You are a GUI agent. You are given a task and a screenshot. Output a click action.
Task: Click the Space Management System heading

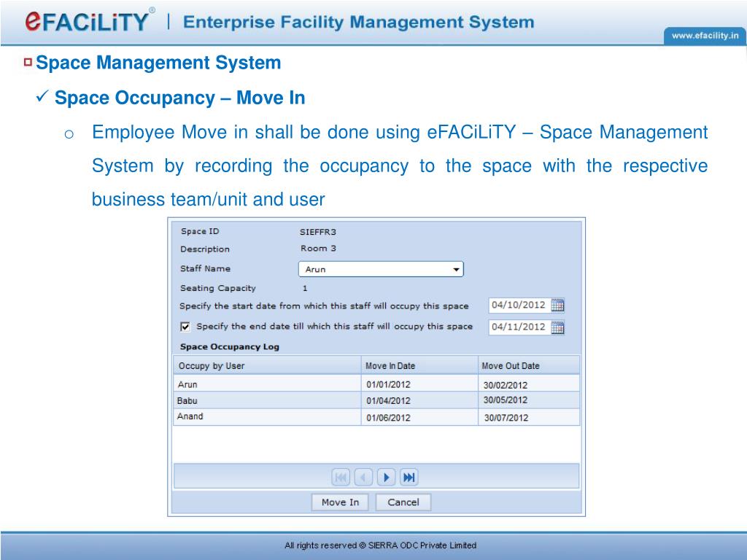click(158, 63)
